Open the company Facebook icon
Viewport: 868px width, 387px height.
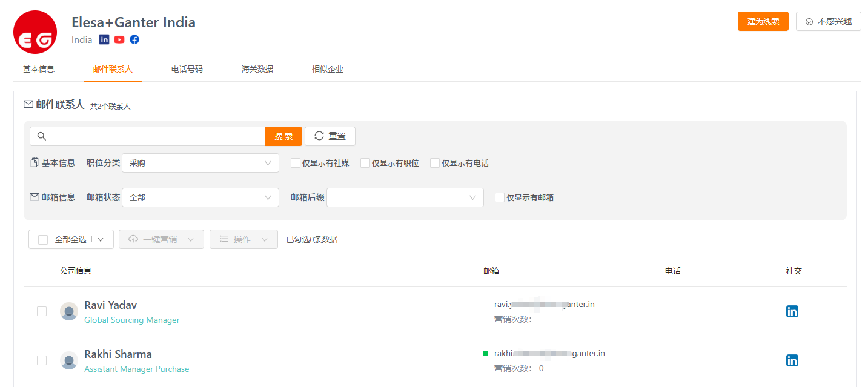pos(134,39)
